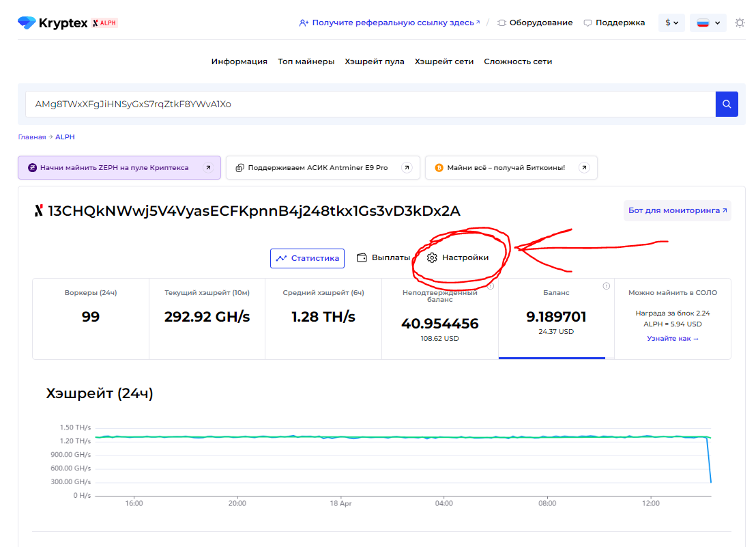Click the arrow icon on ZEPH banner
This screenshot has height=547, width=756.
208,168
